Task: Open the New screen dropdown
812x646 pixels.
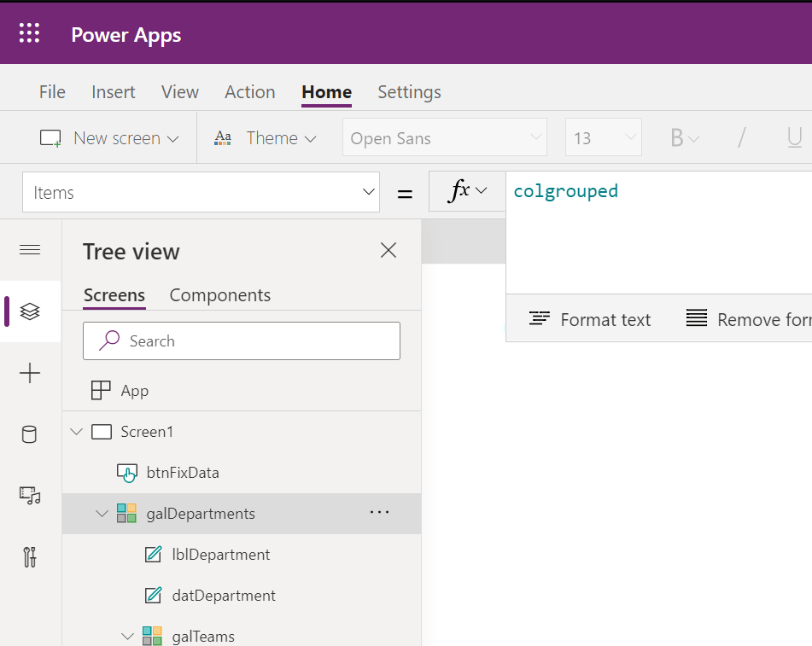Action: point(173,139)
